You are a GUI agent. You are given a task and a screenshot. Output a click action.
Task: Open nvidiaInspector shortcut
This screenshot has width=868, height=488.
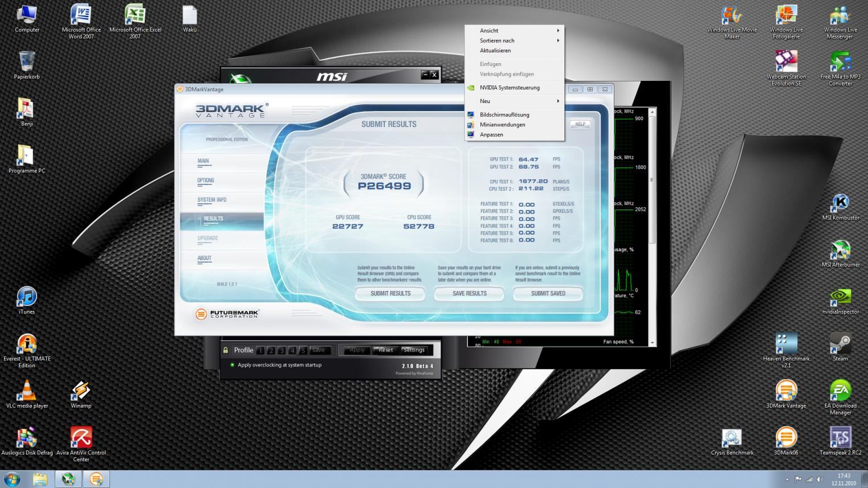[840, 301]
